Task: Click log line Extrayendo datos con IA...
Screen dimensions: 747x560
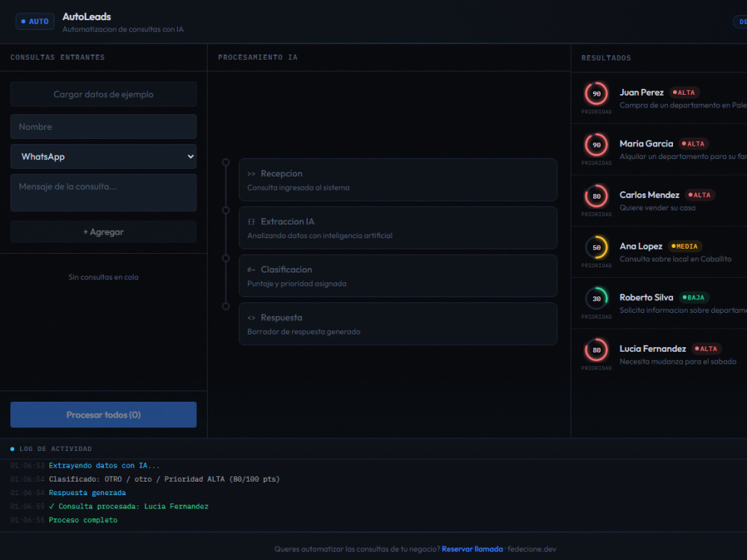Action: 105,466
